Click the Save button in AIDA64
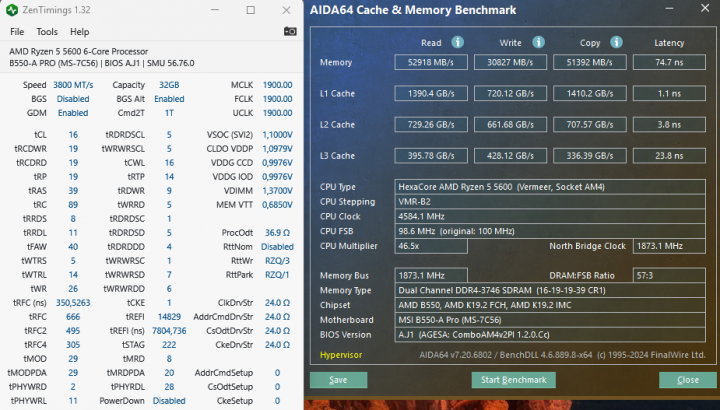This screenshot has height=410, width=720. [338, 380]
